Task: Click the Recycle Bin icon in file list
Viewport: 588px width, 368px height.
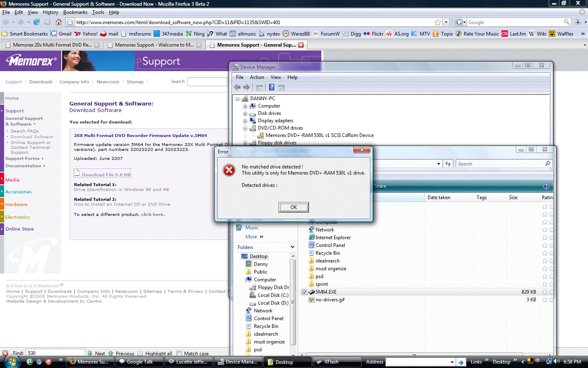Action: click(x=312, y=253)
